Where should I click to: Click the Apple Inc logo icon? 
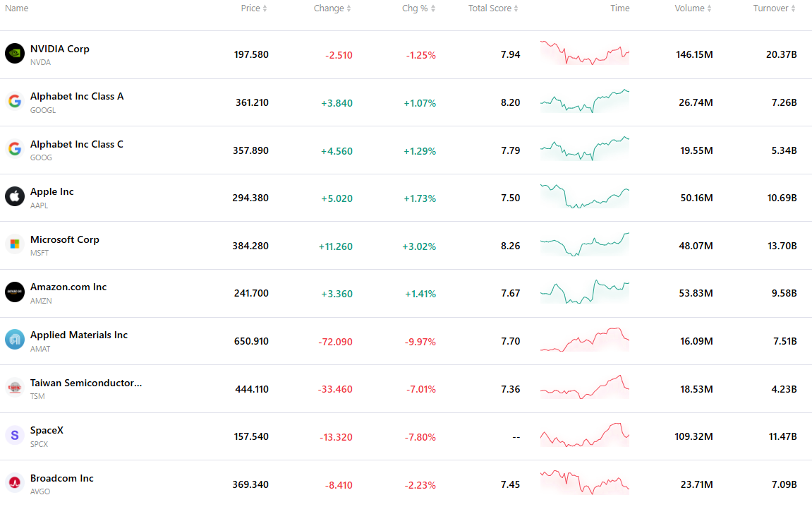(x=15, y=196)
